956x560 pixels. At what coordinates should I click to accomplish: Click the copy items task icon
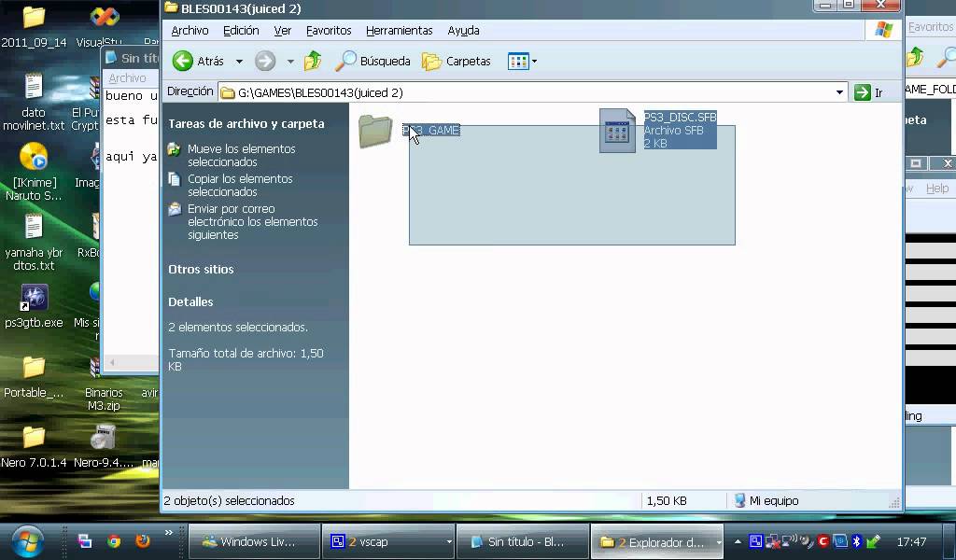coord(175,179)
